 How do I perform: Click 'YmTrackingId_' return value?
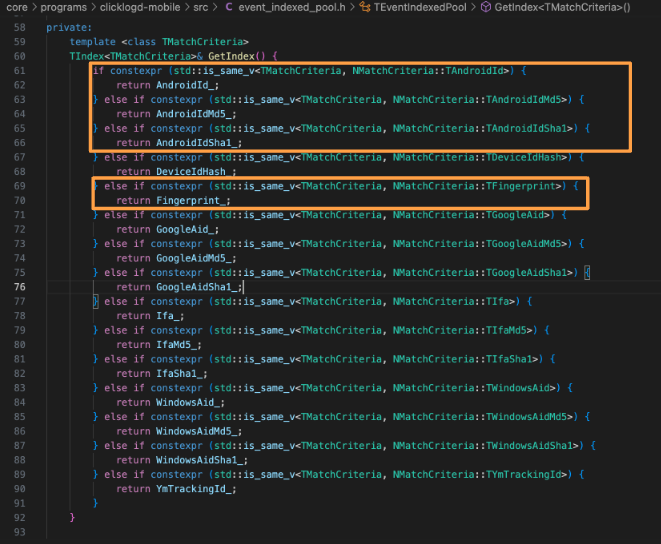click(x=194, y=489)
